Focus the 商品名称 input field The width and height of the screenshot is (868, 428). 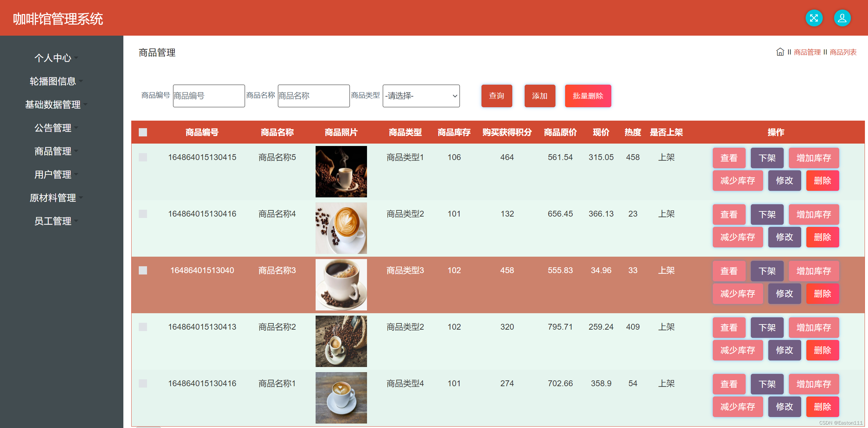[x=314, y=96]
